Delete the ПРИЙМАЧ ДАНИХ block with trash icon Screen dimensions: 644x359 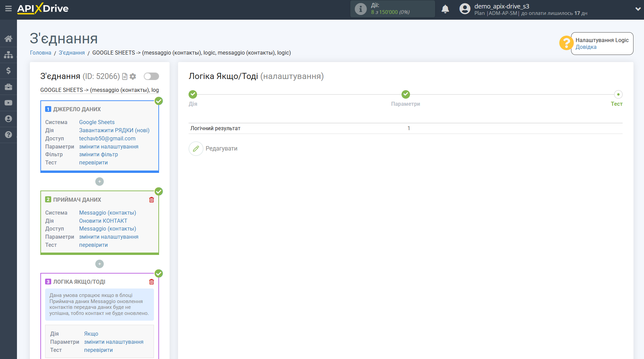[152, 200]
